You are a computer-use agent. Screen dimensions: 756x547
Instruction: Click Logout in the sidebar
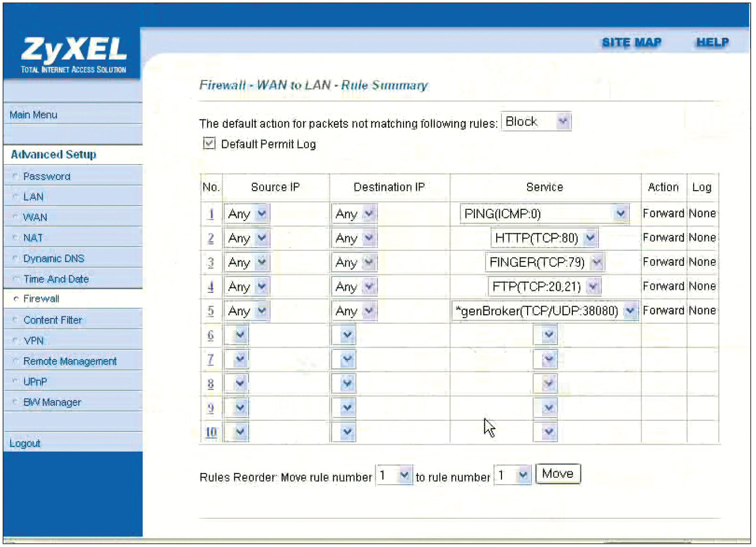(x=24, y=443)
